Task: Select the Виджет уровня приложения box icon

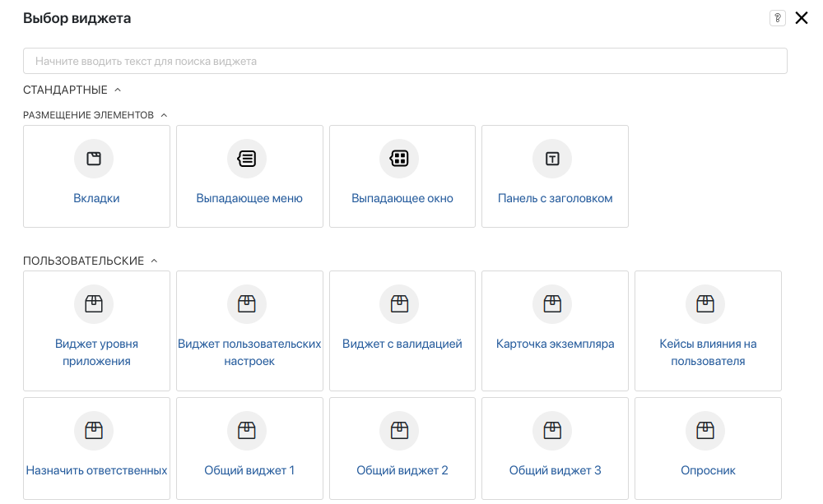Action: click(x=94, y=304)
